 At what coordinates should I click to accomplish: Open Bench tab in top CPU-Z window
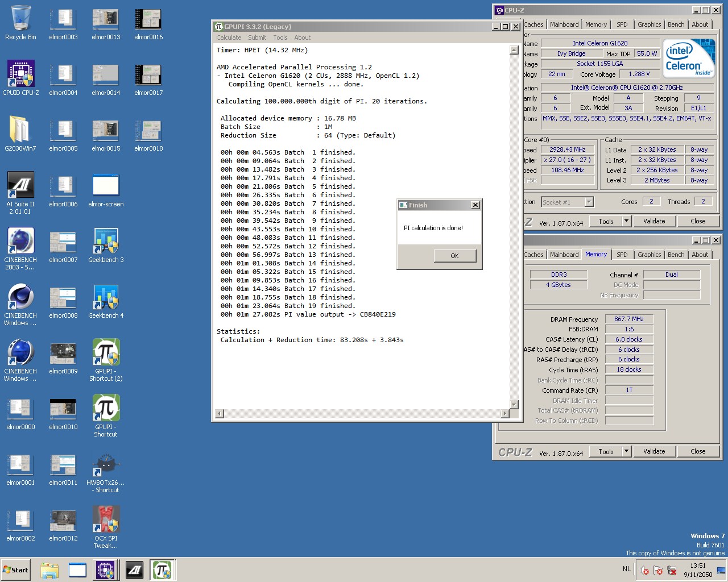pos(676,24)
